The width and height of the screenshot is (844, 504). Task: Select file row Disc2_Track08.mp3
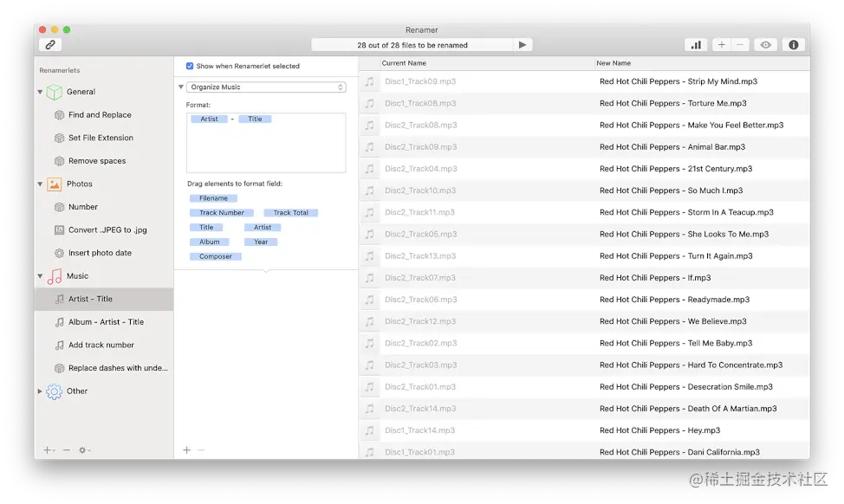[584, 125]
